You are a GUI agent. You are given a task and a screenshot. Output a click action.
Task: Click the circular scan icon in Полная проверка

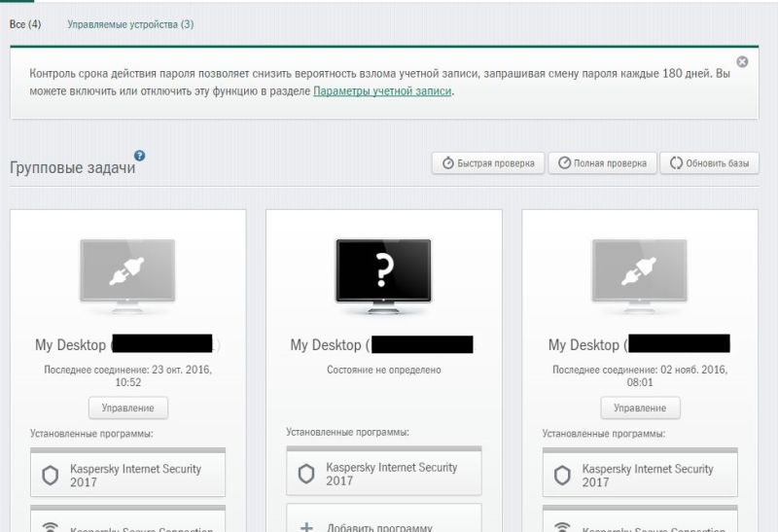point(564,162)
